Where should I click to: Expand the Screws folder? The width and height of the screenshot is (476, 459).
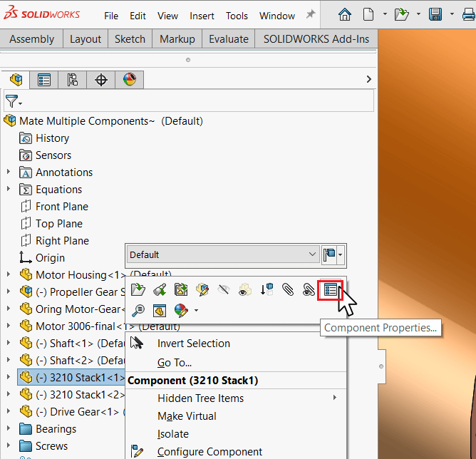point(9,445)
